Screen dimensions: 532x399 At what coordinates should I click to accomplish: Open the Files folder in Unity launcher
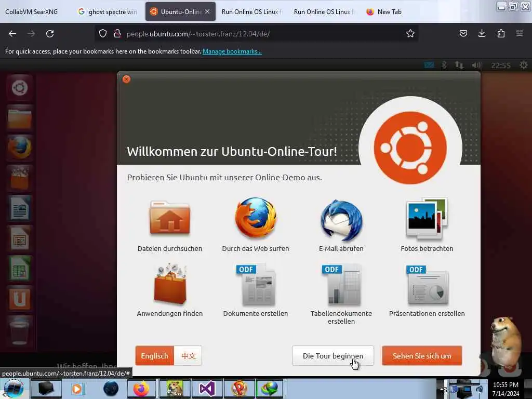(19, 118)
